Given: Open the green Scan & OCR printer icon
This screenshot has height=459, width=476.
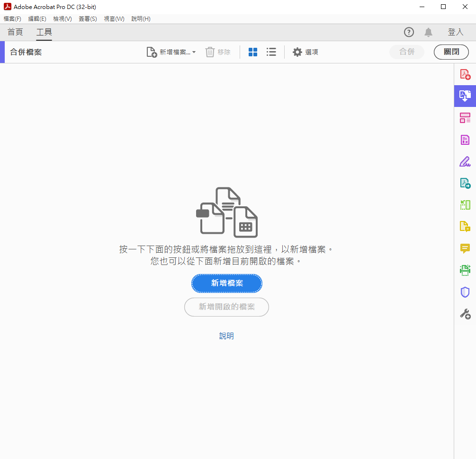Looking at the screenshot, I should 465,270.
